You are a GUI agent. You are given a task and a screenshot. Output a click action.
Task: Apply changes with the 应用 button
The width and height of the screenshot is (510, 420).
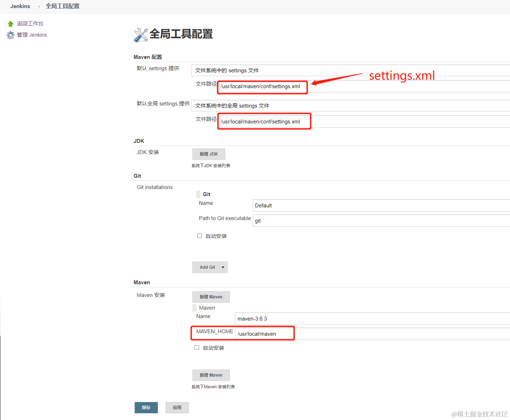click(x=177, y=408)
